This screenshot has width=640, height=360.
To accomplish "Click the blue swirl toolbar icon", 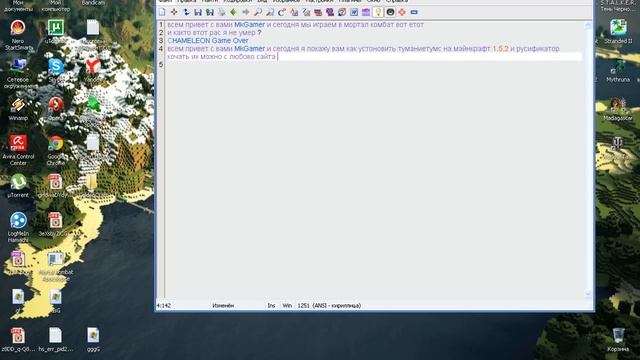I will point(342,12).
